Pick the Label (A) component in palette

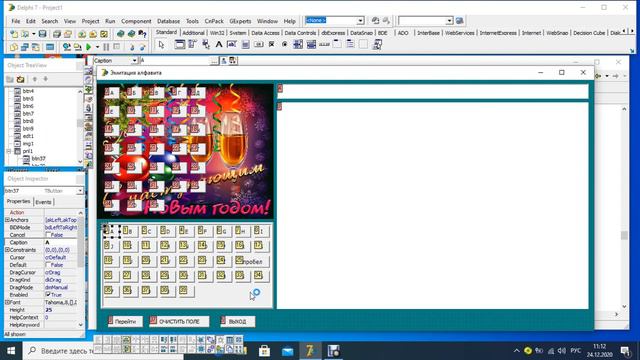(219, 45)
